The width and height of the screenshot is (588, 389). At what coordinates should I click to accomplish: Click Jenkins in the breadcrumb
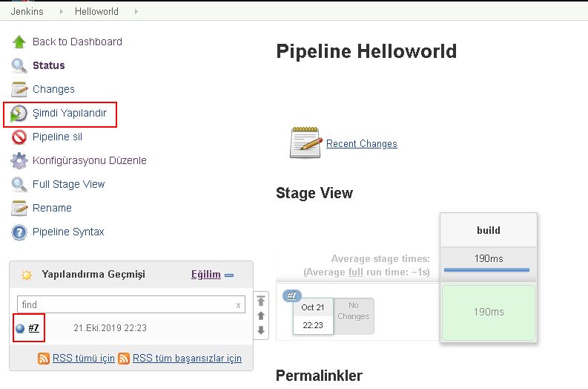(x=27, y=12)
